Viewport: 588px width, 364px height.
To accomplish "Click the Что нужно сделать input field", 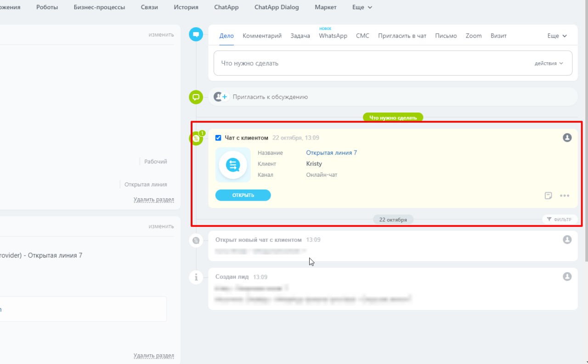I will [x=393, y=63].
